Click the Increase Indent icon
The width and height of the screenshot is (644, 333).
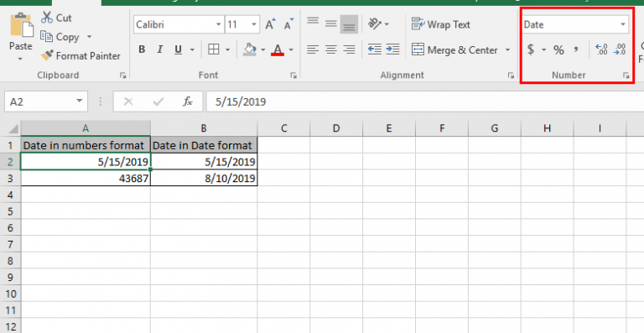[392, 49]
